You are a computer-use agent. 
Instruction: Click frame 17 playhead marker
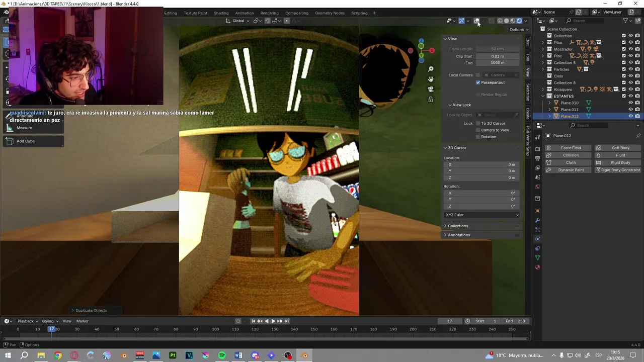tap(51, 329)
